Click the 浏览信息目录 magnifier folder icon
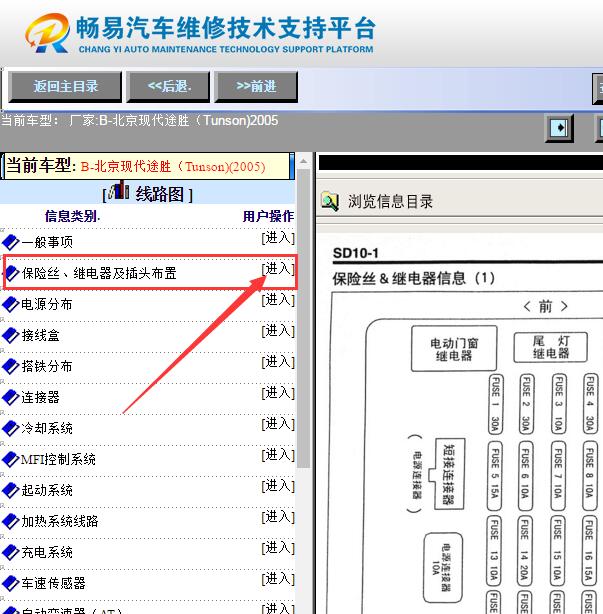Viewport: 603px width, 614px height. 330,201
